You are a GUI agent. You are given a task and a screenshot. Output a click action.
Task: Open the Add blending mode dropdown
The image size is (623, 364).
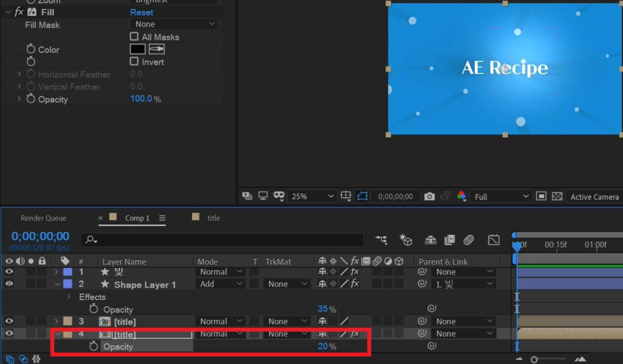(x=220, y=284)
